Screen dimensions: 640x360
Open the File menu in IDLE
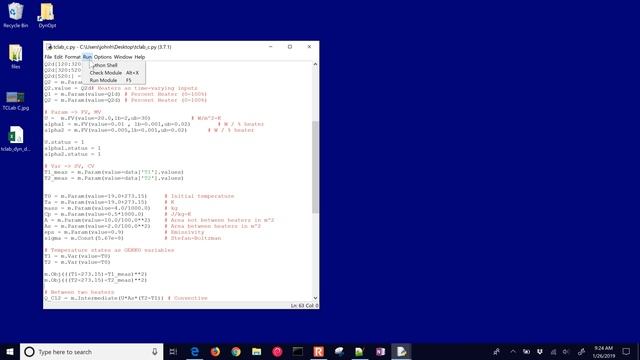[48, 57]
